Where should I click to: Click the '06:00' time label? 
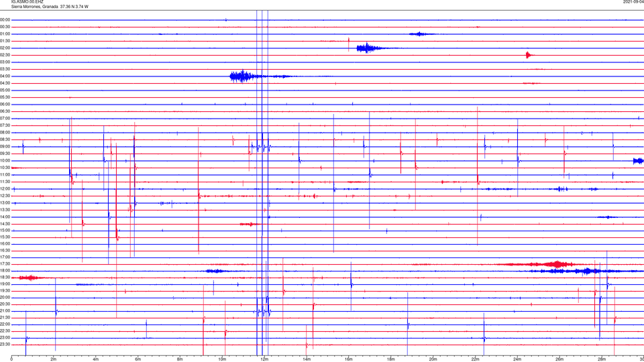pos(5,105)
